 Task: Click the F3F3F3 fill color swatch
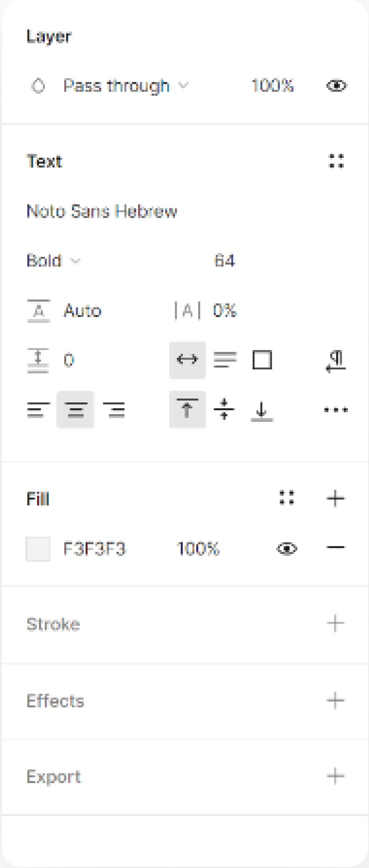click(38, 549)
